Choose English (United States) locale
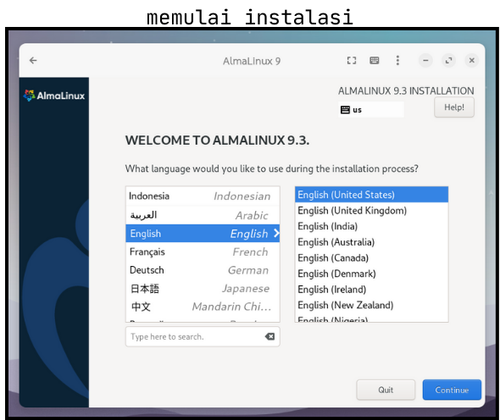This screenshot has height=420, width=500. pyautogui.click(x=371, y=195)
